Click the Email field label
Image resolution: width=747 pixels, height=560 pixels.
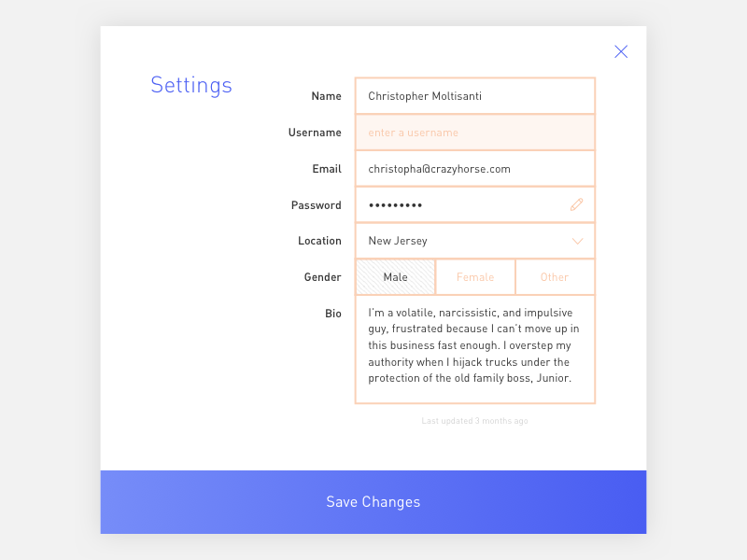[327, 169]
